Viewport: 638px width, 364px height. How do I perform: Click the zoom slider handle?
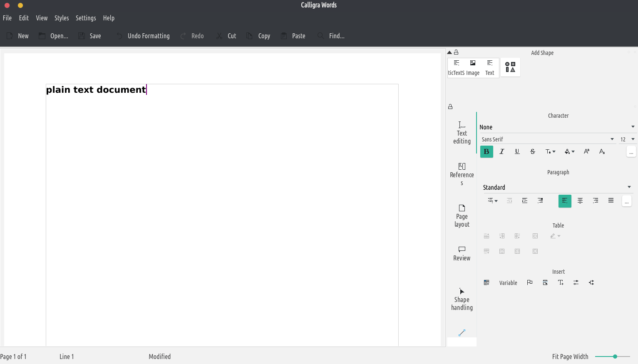[615, 357]
